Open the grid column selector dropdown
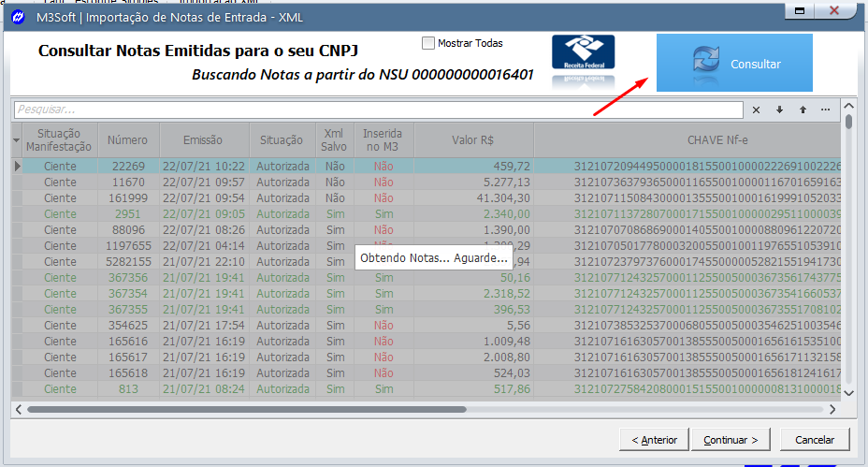The width and height of the screenshot is (868, 467). click(x=16, y=140)
